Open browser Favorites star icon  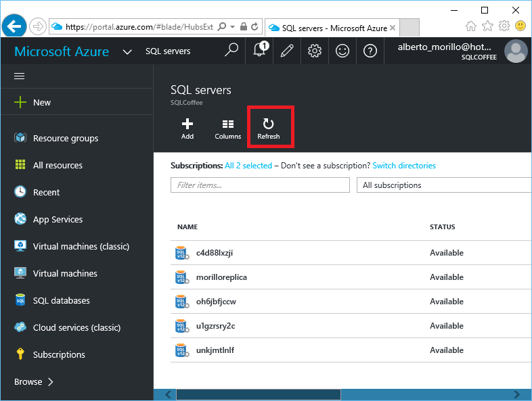(x=487, y=26)
